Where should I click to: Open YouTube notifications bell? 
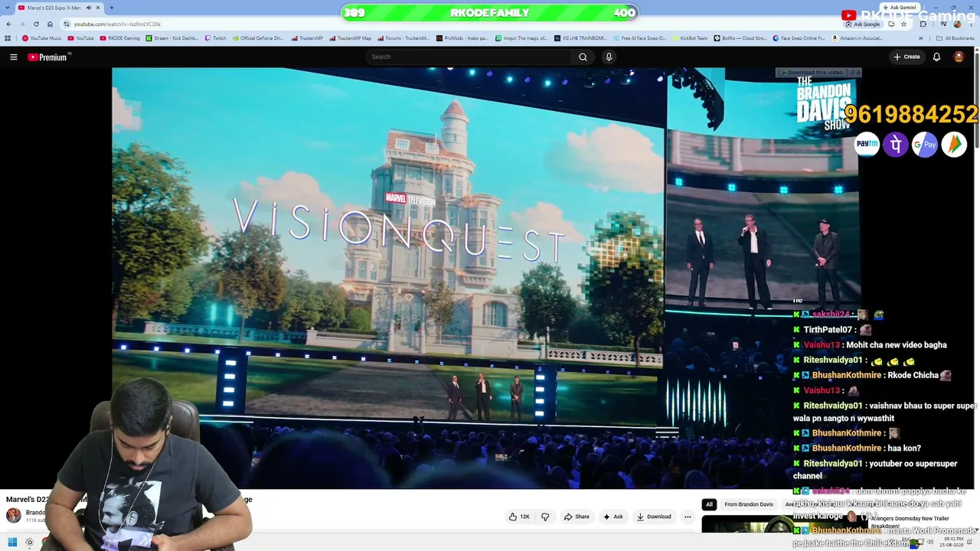click(936, 57)
